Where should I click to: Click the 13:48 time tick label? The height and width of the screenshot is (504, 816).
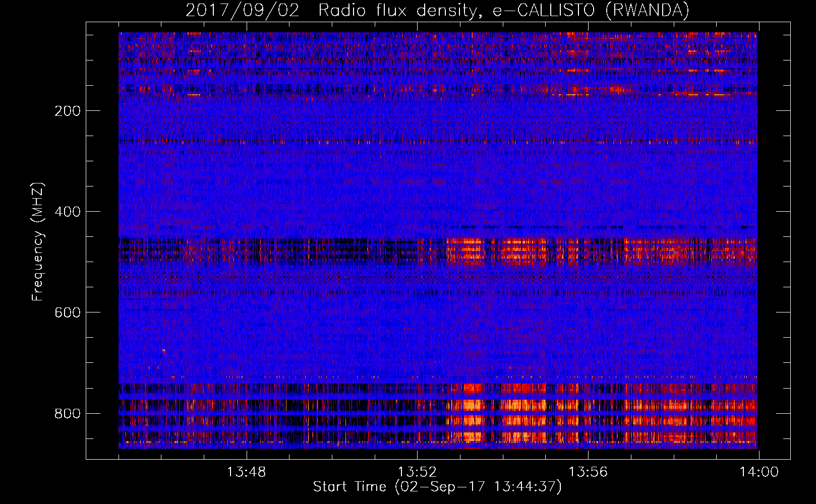coord(246,472)
